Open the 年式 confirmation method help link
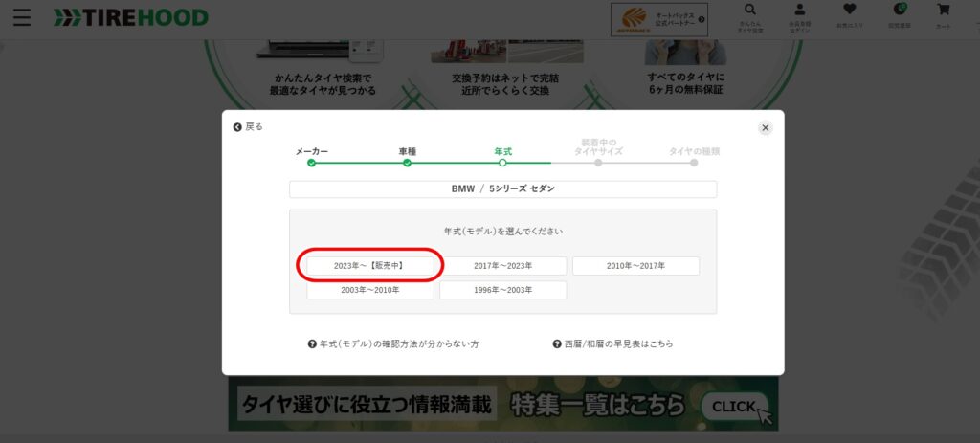The image size is (980, 443). pyautogui.click(x=393, y=343)
